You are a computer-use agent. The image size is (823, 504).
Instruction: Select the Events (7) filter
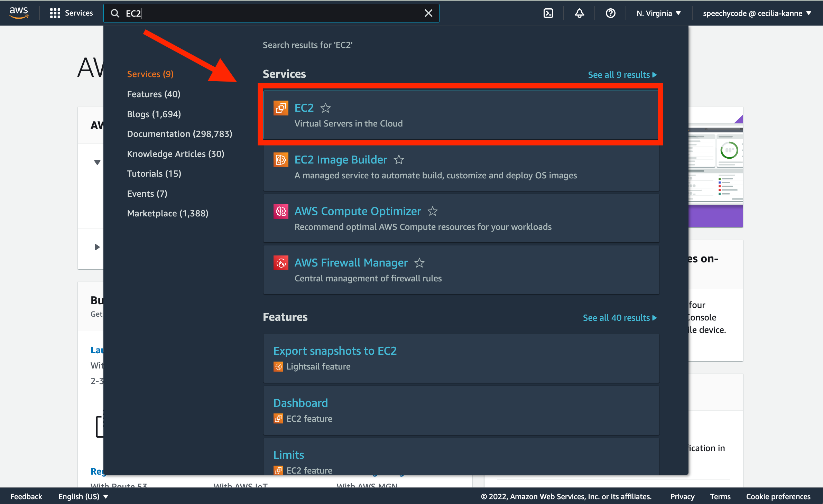[147, 194]
